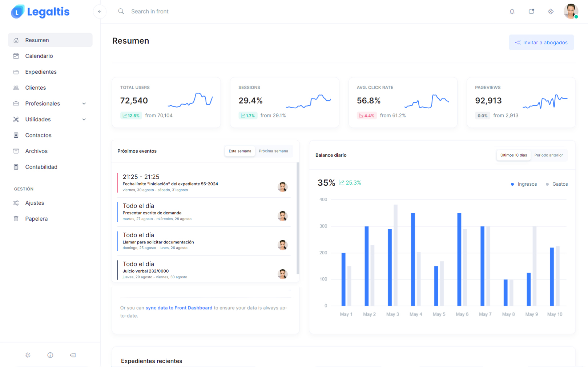Click the 4.4% downward trend badge

367,116
